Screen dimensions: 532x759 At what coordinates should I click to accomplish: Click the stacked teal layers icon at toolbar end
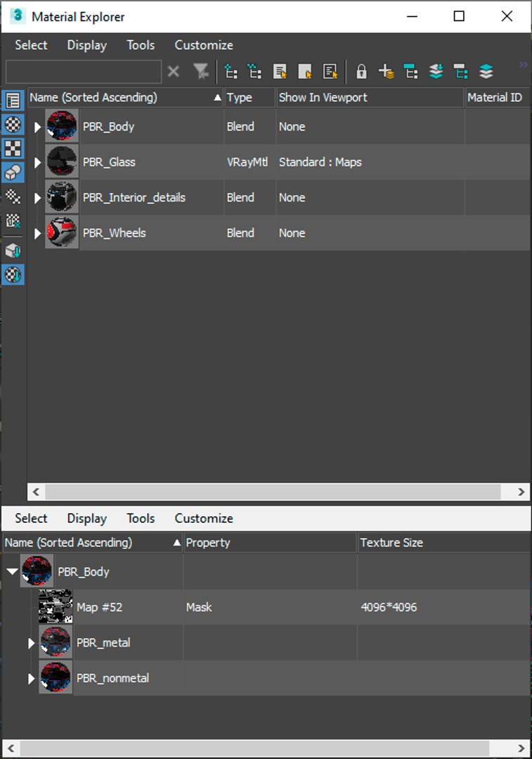486,72
